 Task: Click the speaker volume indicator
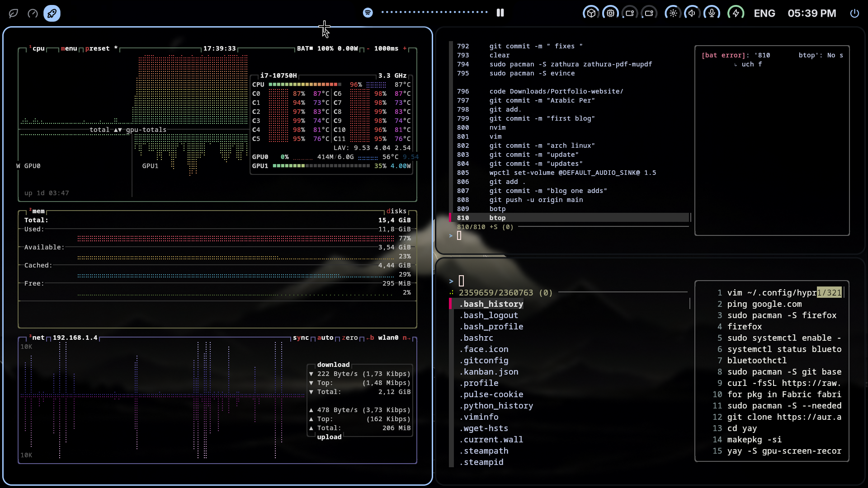[692, 13]
